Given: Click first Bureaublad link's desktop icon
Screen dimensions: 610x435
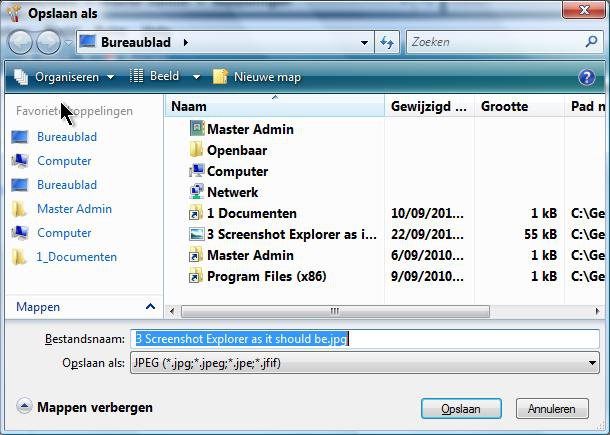Looking at the screenshot, I should (19, 137).
